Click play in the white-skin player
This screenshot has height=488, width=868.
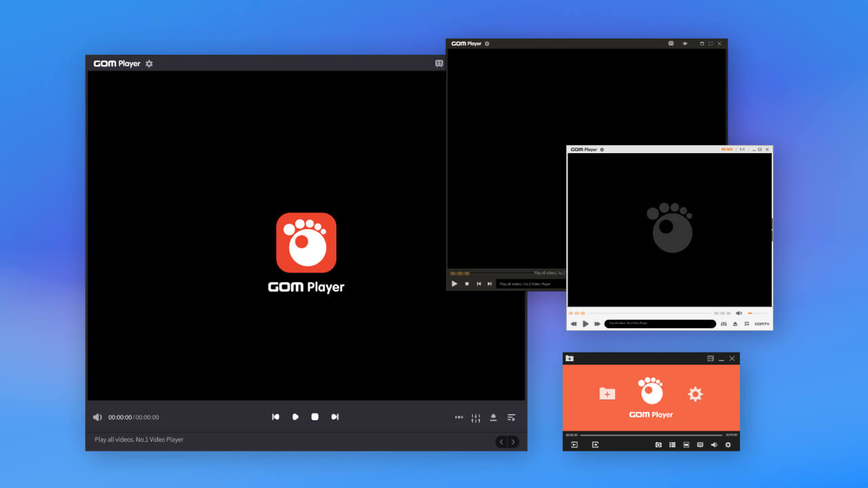click(586, 324)
